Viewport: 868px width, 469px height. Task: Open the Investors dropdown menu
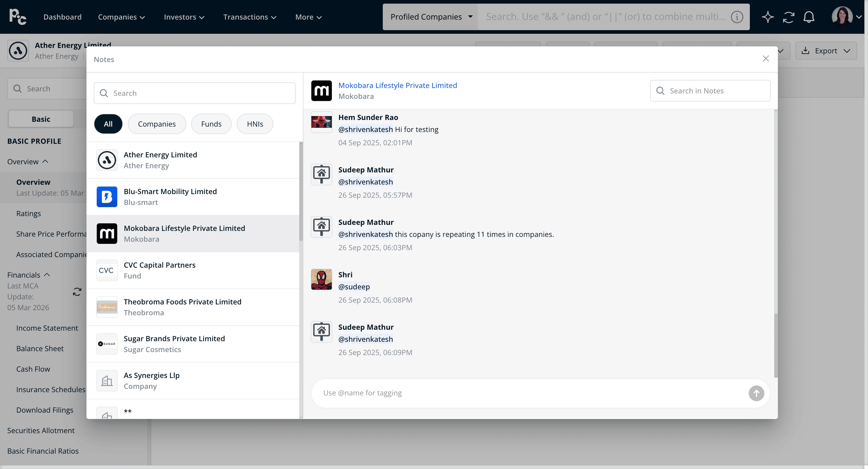tap(184, 17)
